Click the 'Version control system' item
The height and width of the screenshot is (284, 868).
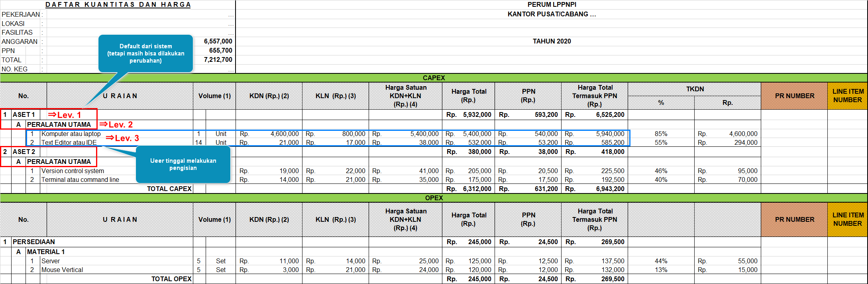point(73,171)
